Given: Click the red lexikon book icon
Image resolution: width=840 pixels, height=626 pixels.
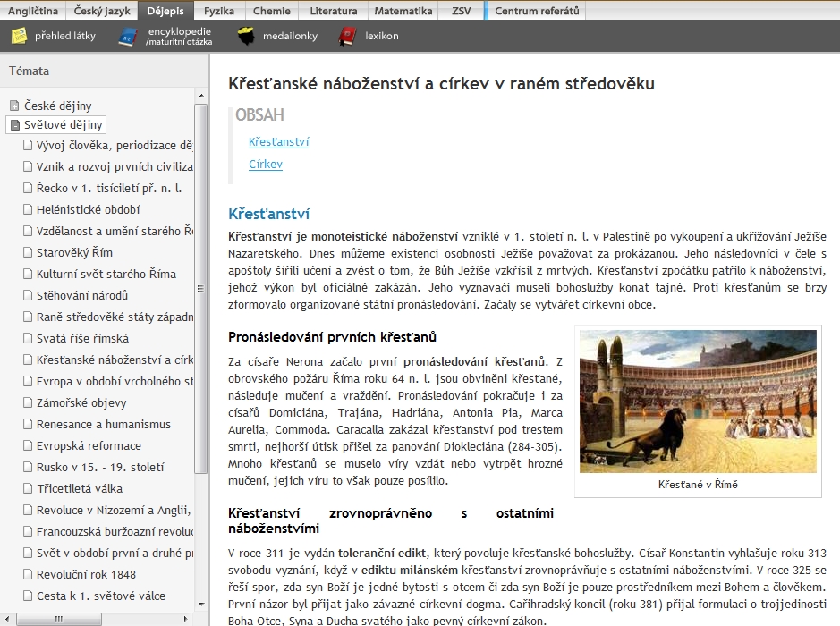Looking at the screenshot, I should [x=347, y=36].
